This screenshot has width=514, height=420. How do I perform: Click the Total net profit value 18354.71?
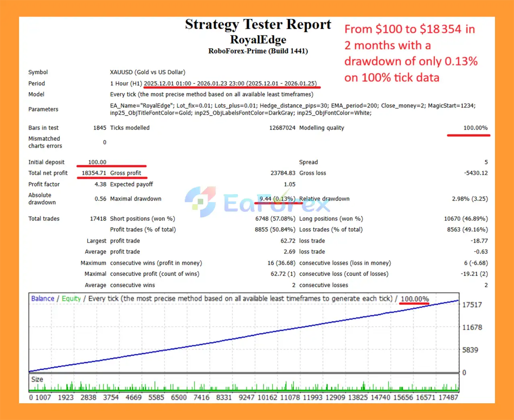point(94,173)
